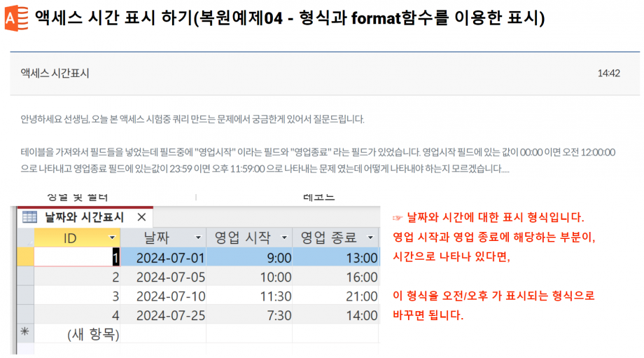Select the row selector for record 3
The image size is (644, 358).
tap(24, 296)
